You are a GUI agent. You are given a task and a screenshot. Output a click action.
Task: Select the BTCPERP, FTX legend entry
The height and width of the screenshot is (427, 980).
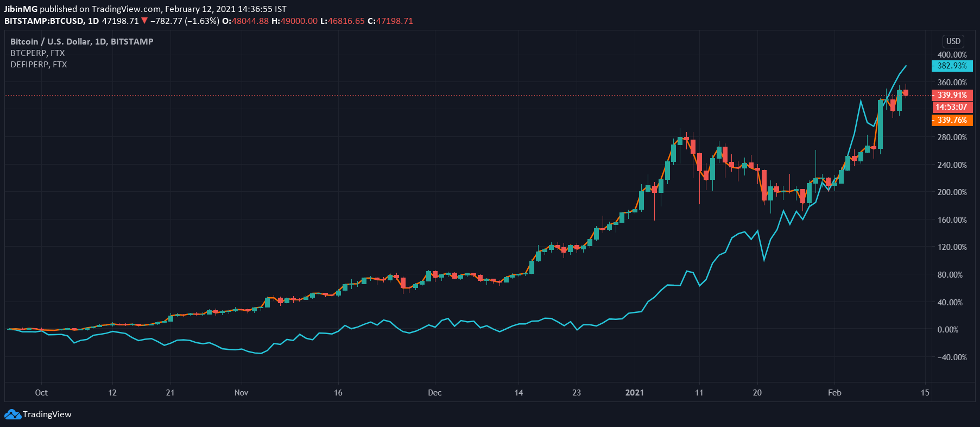tap(37, 53)
